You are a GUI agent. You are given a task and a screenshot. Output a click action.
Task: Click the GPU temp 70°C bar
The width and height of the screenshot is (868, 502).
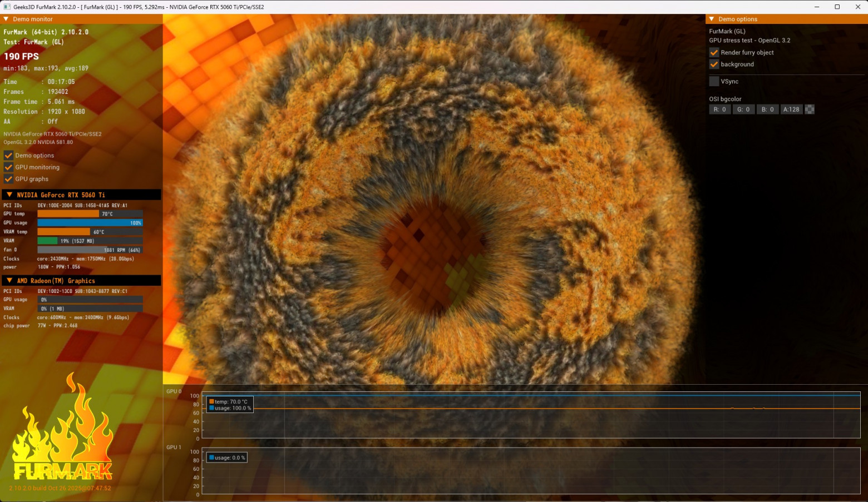coord(90,214)
